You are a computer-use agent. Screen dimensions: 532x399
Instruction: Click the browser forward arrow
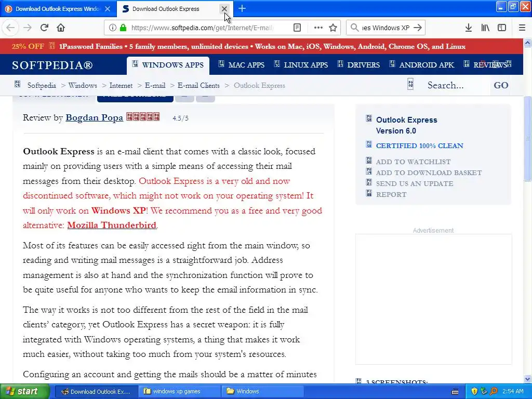[x=28, y=28]
